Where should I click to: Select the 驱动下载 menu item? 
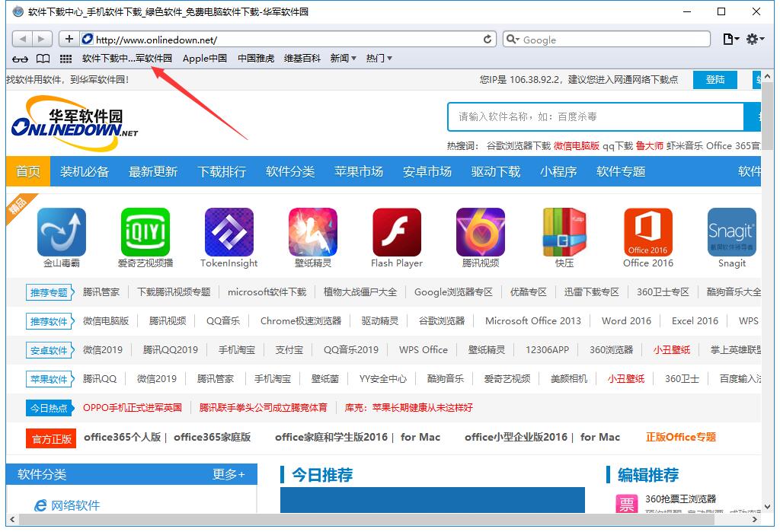(496, 171)
